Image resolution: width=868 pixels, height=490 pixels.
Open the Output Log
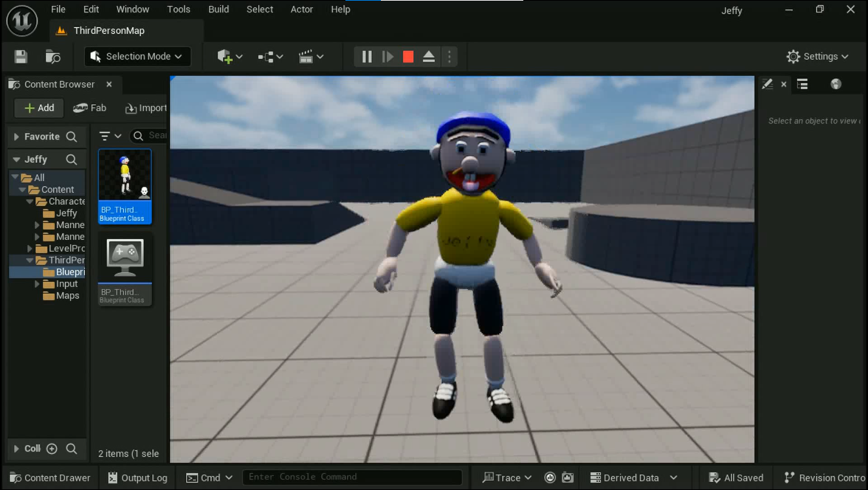[137, 477]
